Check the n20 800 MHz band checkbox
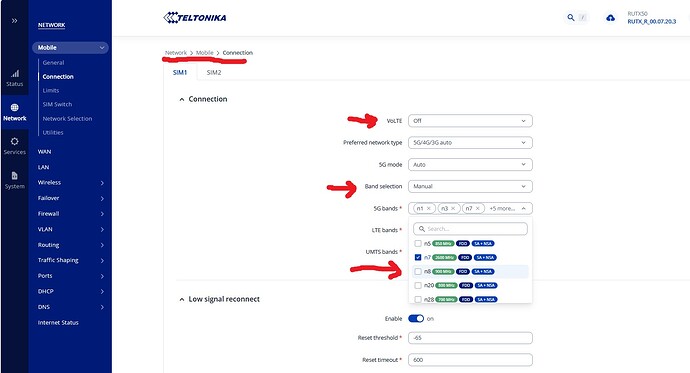This screenshot has width=690, height=373. click(418, 285)
